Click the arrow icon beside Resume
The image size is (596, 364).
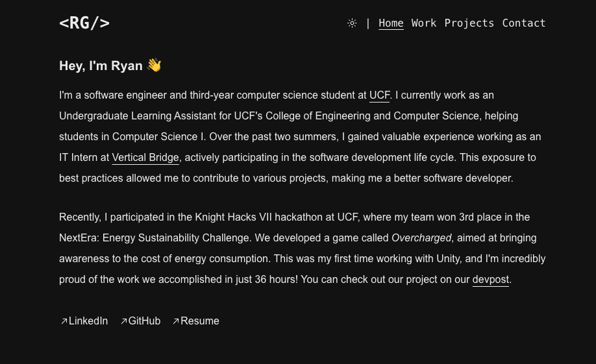(176, 321)
